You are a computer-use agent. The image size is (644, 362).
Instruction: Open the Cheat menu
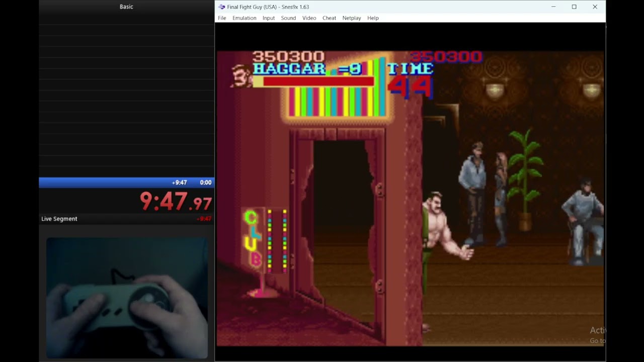(x=329, y=18)
